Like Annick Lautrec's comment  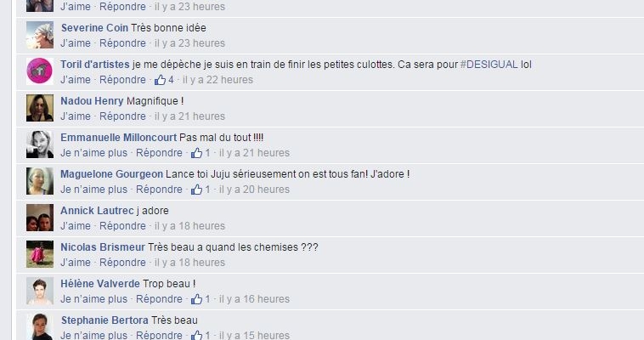pos(75,226)
